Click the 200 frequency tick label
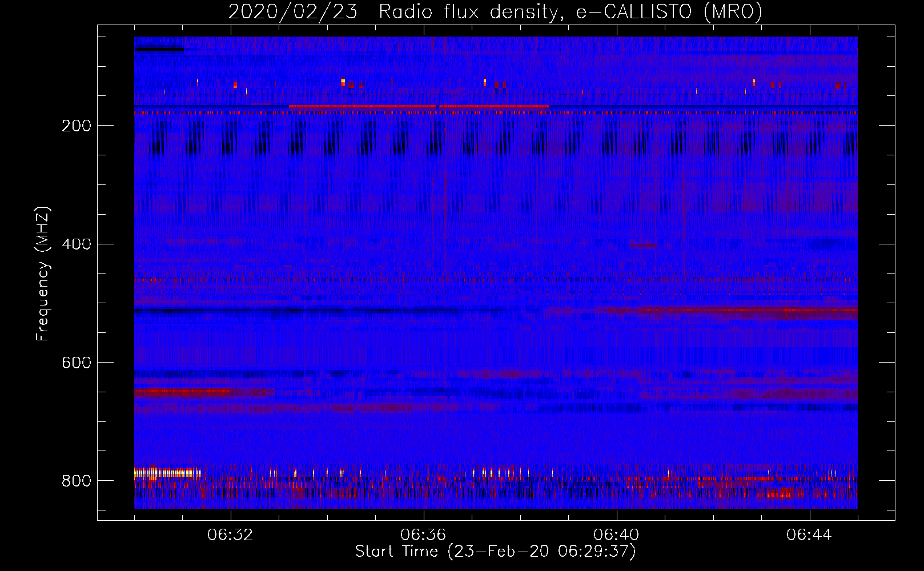924x571 pixels. point(76,126)
